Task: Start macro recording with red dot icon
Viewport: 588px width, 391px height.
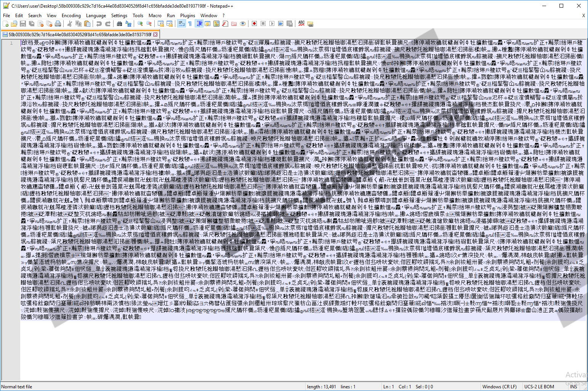Action: [254, 24]
